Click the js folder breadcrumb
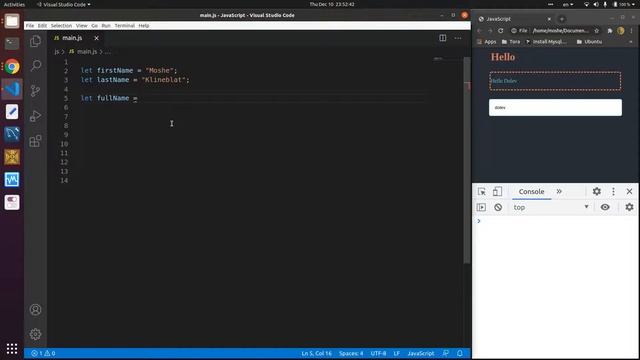This screenshot has width=640, height=360. point(57,52)
